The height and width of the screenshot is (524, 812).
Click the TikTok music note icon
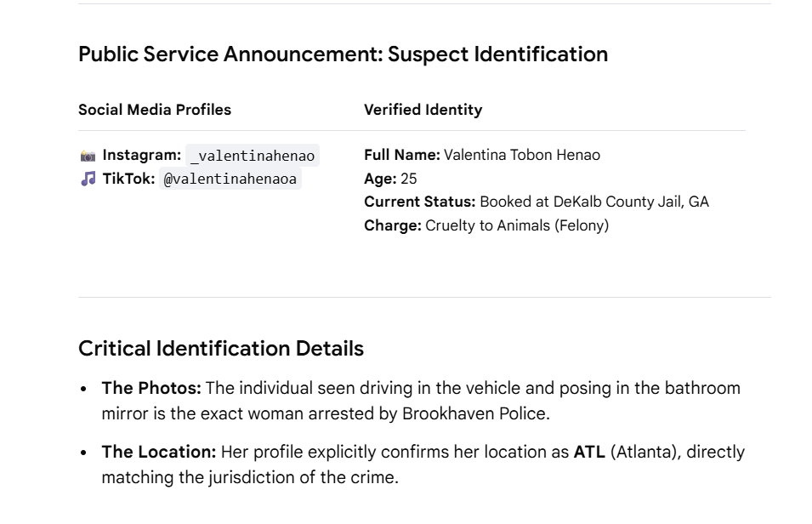coord(88,179)
